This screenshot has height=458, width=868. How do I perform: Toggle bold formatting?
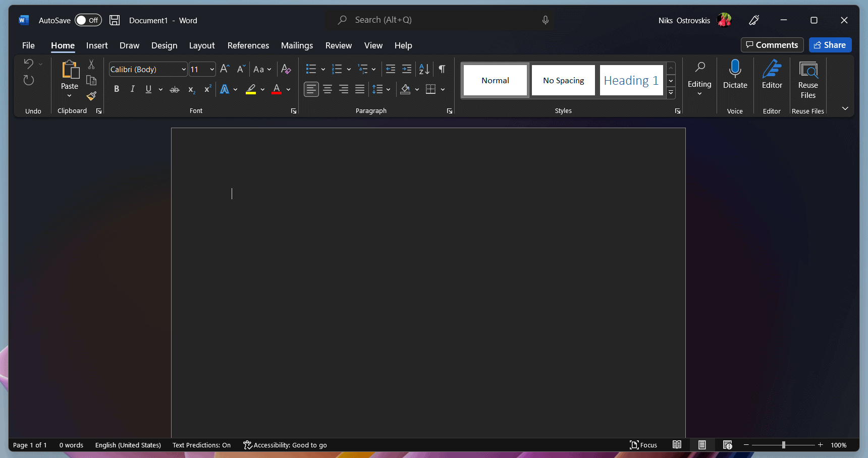117,89
